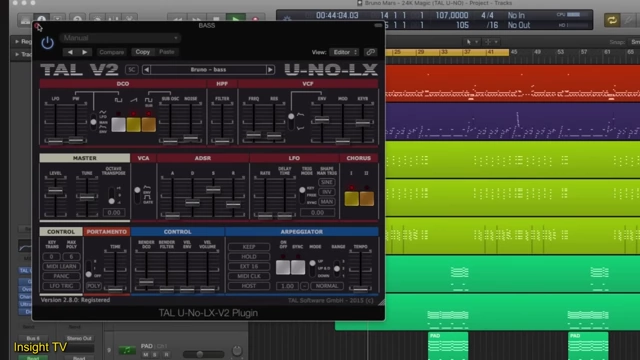Screen dimensions: 640x360
Task: Enable record on PAD track R button
Action: pos(166,355)
